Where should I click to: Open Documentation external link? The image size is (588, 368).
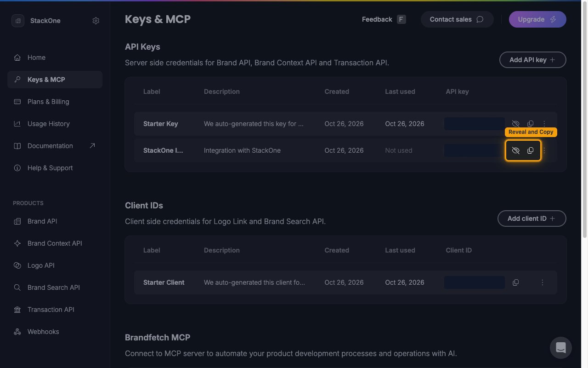[55, 146]
